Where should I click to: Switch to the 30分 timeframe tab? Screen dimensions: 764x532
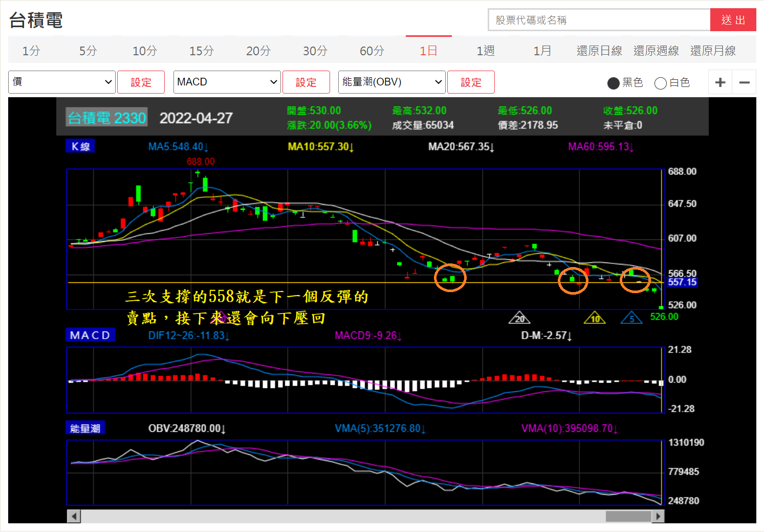point(315,51)
